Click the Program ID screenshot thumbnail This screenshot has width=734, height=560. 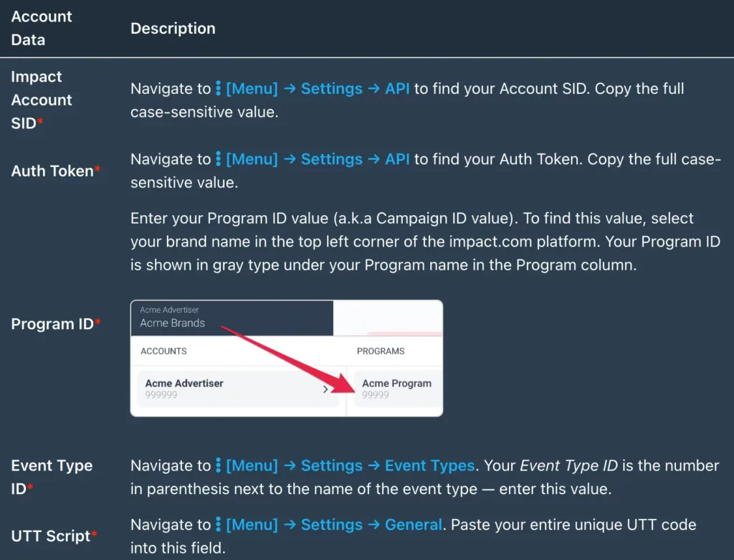287,359
